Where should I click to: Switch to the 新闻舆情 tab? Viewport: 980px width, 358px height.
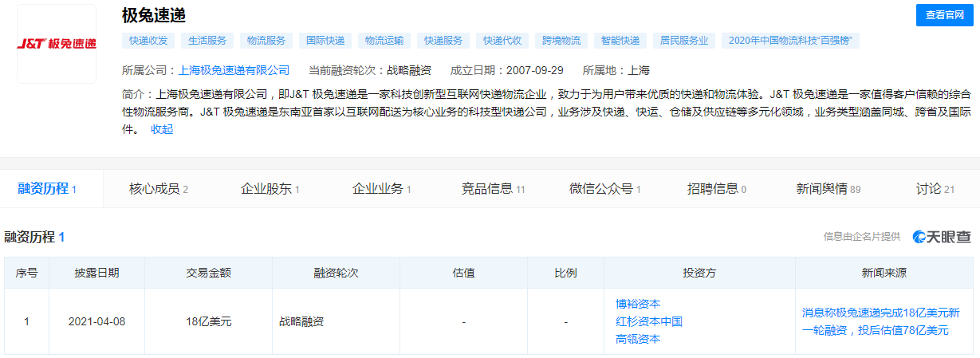coord(828,189)
